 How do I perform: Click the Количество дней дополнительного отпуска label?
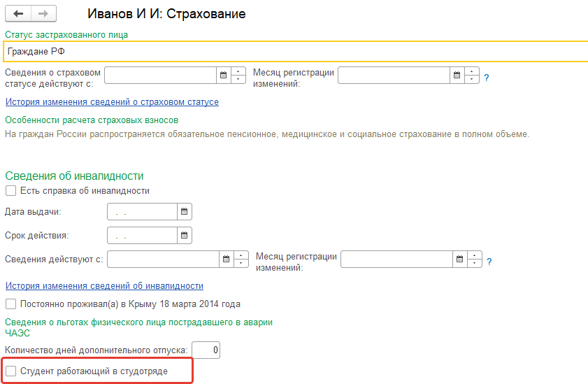pyautogui.click(x=96, y=350)
